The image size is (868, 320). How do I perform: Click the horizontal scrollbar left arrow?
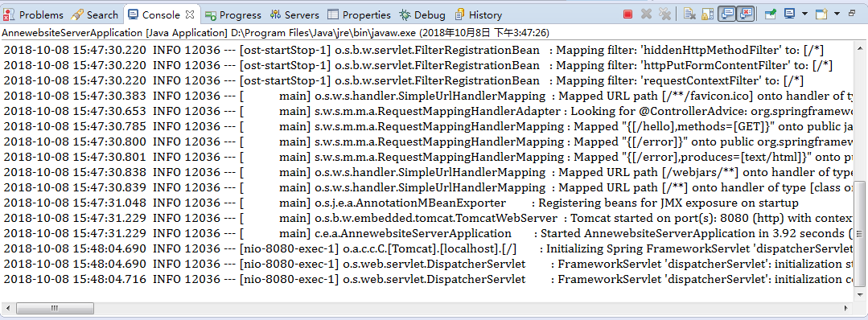[8, 308]
